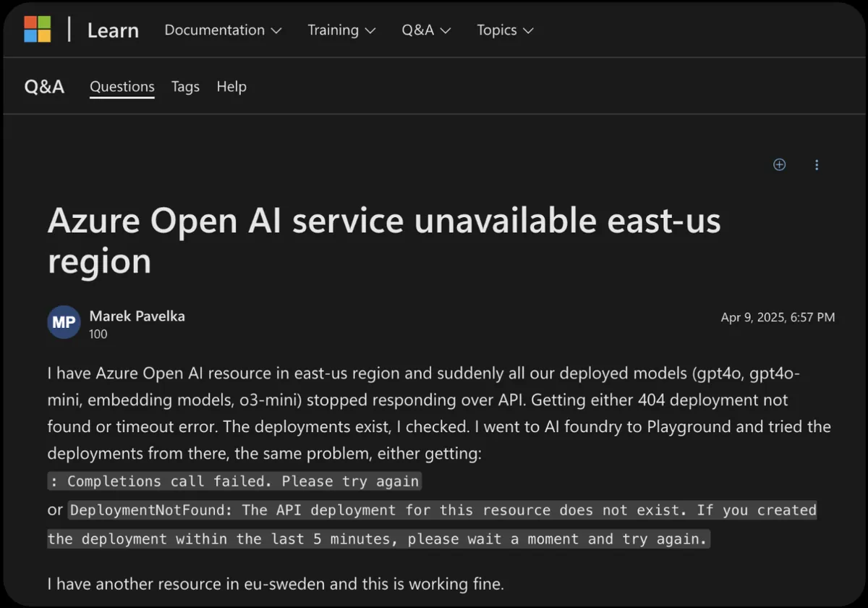Click the circled plus icon
Viewport: 868px width, 608px height.
point(779,164)
